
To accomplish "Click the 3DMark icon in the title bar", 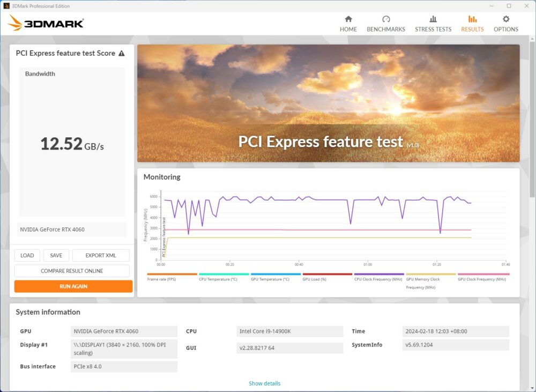I will (x=5, y=5).
